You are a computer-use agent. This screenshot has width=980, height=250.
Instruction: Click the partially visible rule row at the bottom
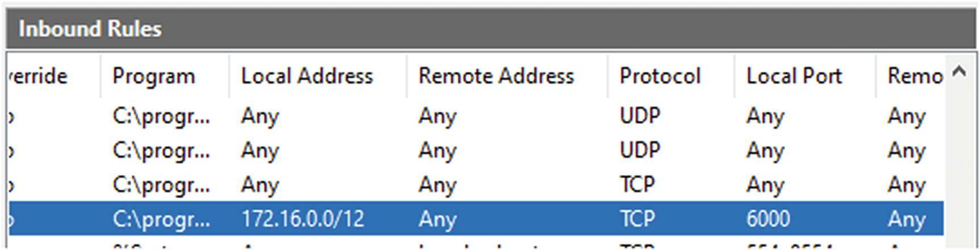[x=476, y=243]
